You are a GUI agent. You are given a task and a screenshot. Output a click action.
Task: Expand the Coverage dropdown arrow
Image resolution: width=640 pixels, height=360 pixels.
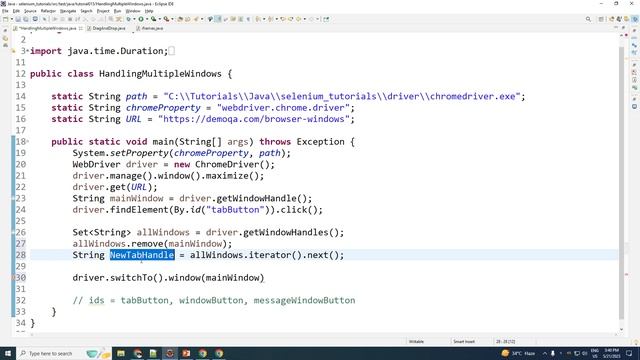pyautogui.click(x=160, y=19)
